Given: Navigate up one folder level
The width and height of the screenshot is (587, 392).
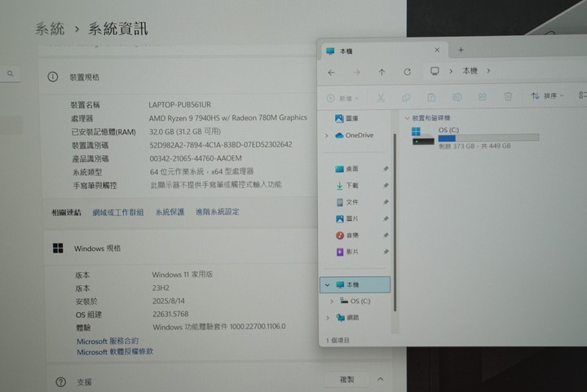Looking at the screenshot, I should pos(382,73).
